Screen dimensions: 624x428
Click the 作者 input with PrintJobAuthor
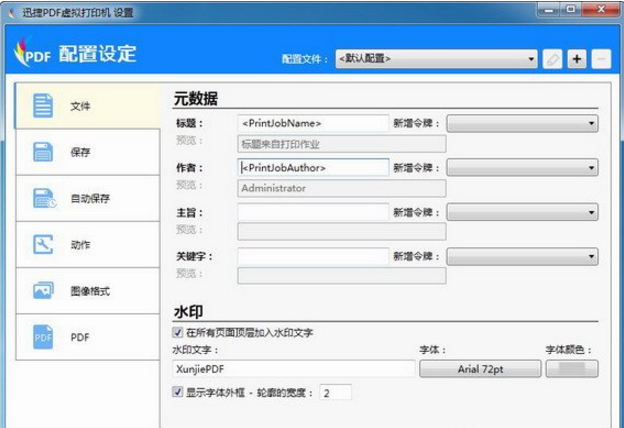(x=313, y=168)
